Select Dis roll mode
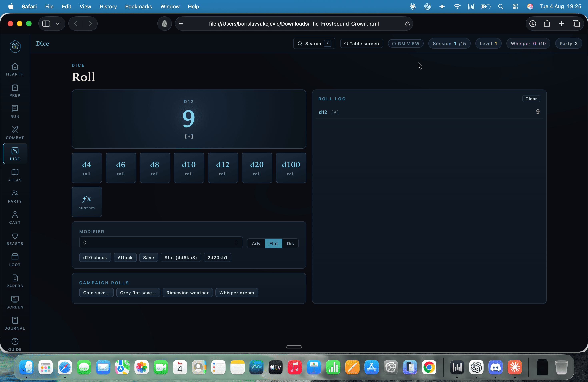The image size is (588, 382). tap(290, 243)
